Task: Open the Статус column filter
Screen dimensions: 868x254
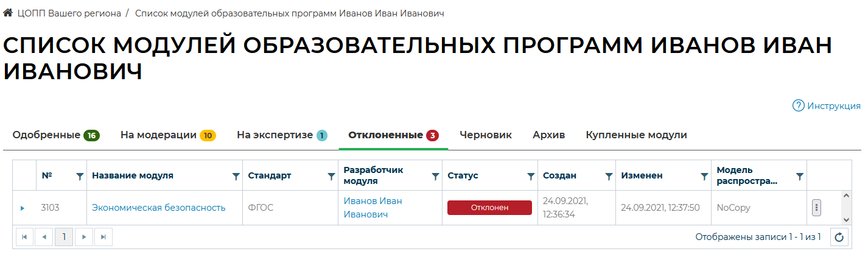Action: [531, 176]
